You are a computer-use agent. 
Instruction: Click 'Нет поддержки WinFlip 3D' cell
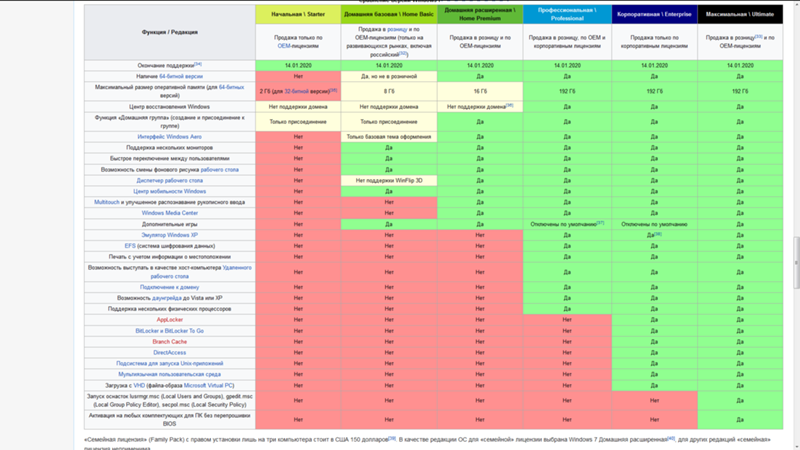pos(389,181)
